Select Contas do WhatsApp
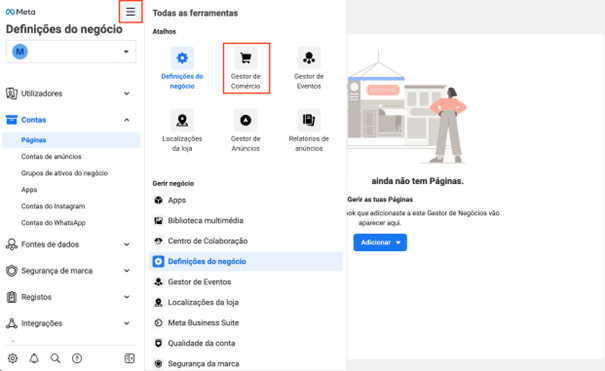The width and height of the screenshot is (605, 371). pos(53,223)
